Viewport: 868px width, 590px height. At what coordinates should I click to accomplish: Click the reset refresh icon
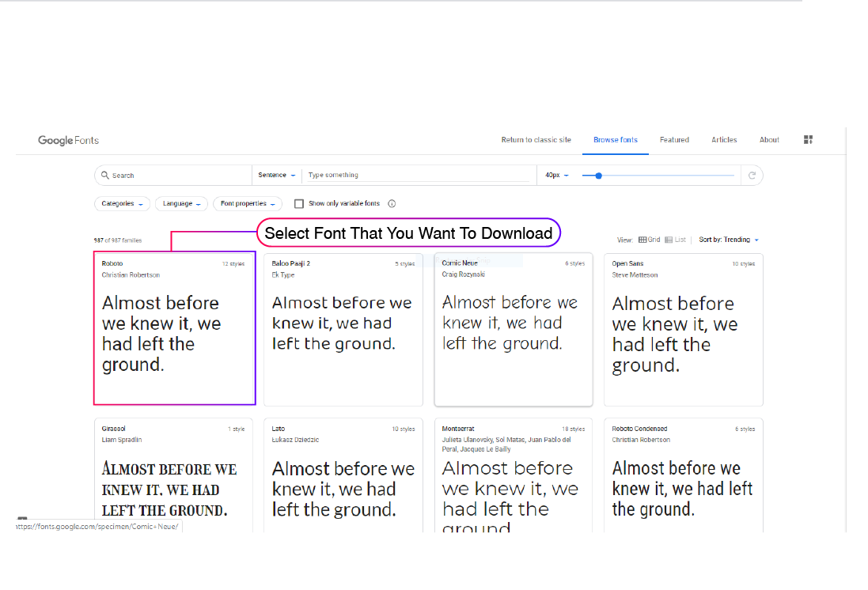752,176
